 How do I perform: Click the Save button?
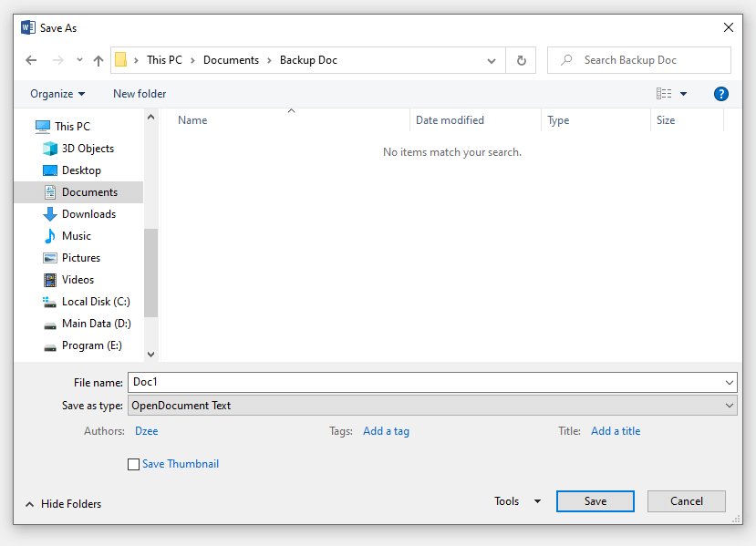point(595,501)
